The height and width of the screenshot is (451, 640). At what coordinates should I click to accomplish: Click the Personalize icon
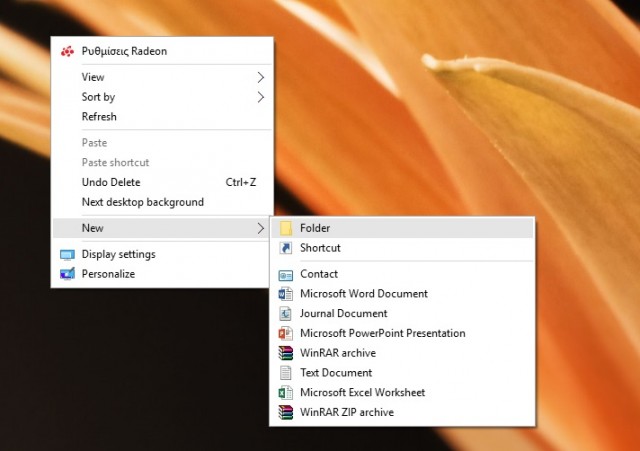[67, 274]
